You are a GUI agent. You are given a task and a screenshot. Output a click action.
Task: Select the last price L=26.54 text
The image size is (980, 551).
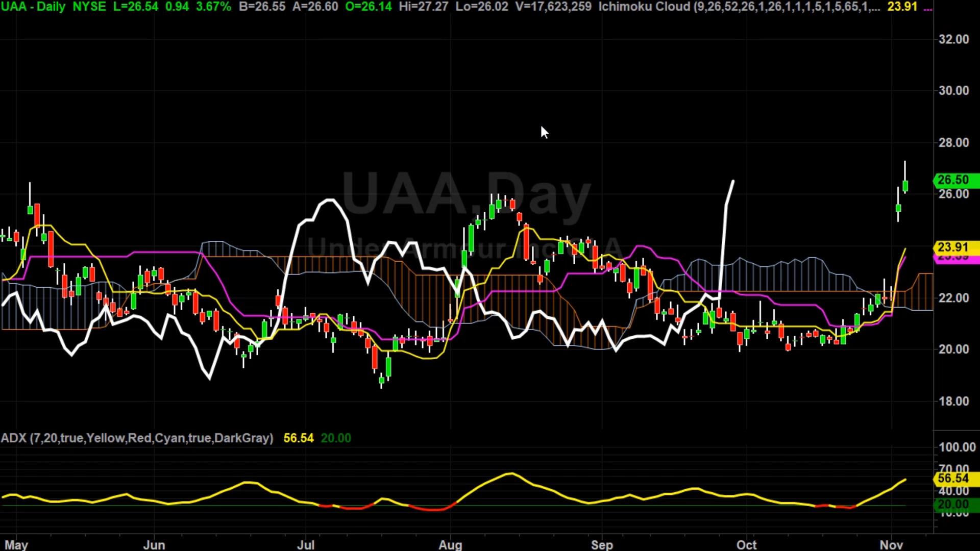pos(135,7)
